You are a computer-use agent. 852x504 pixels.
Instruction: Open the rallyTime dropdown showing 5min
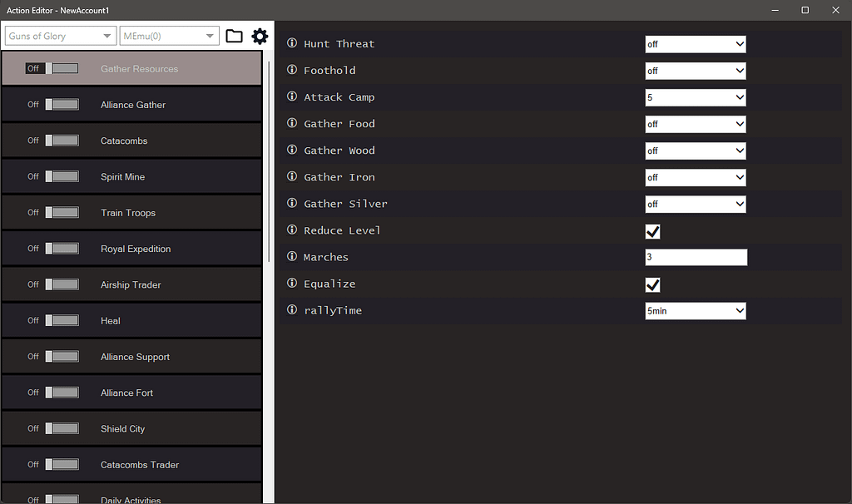click(x=696, y=310)
